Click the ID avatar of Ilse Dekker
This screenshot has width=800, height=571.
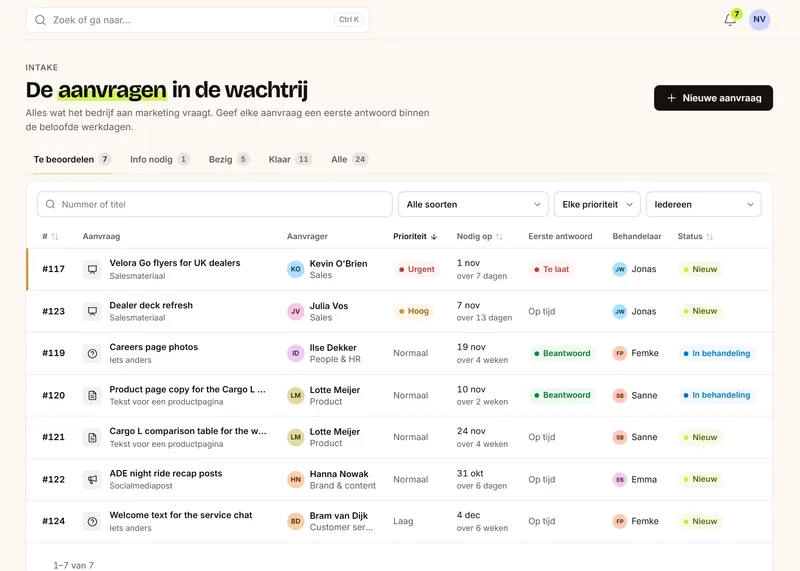(295, 353)
